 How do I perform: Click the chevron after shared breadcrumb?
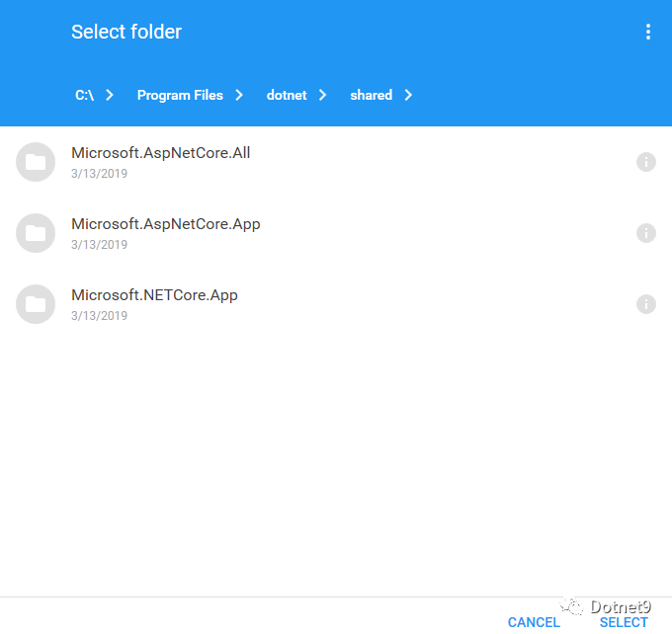click(x=408, y=95)
